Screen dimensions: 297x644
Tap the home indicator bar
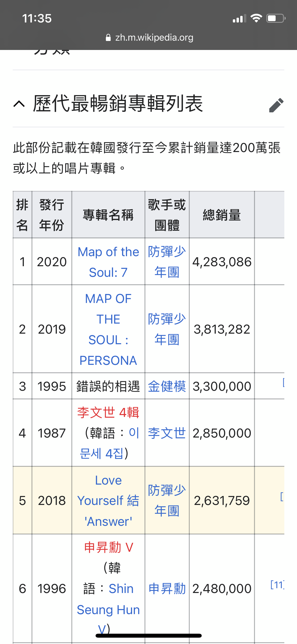[149, 636]
